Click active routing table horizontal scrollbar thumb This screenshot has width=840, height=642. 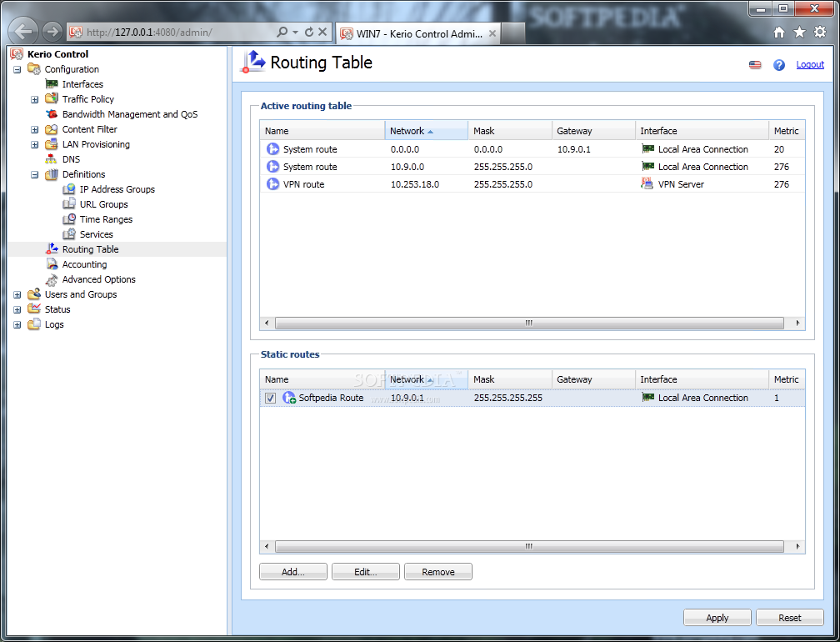(529, 324)
